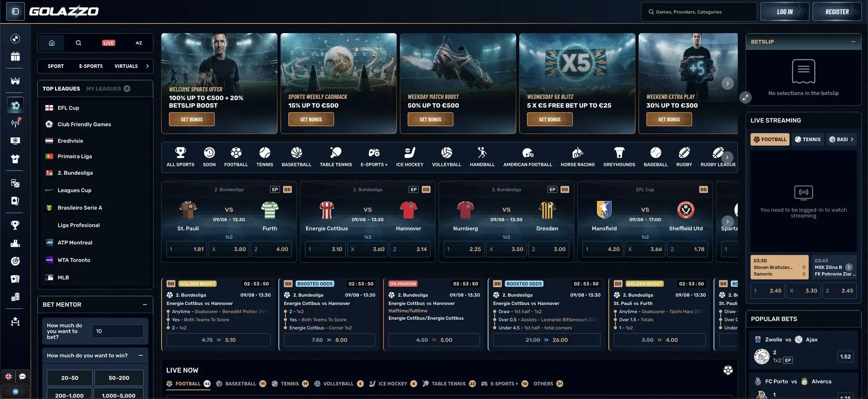Viewport: 868px width, 399px height.
Task: Switch Live Now to the Basketball tab
Action: pyautogui.click(x=241, y=384)
